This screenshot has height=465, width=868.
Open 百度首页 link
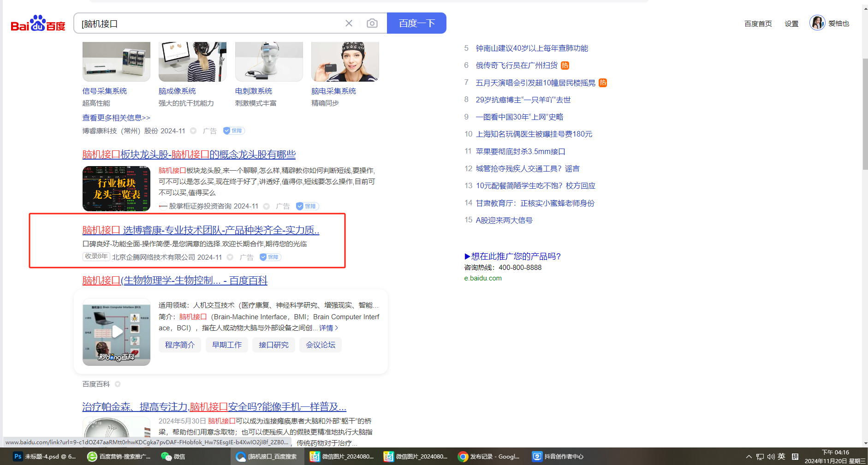(x=758, y=24)
